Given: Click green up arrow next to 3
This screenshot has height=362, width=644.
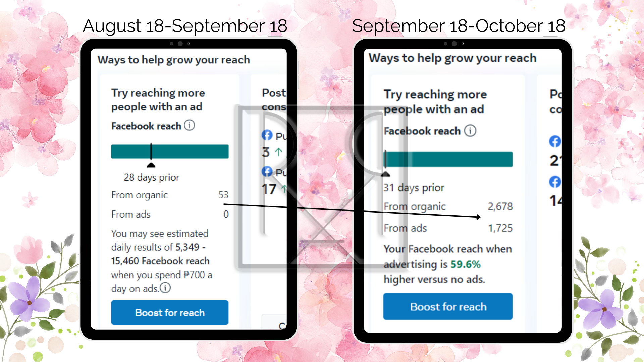Looking at the screenshot, I should [278, 152].
